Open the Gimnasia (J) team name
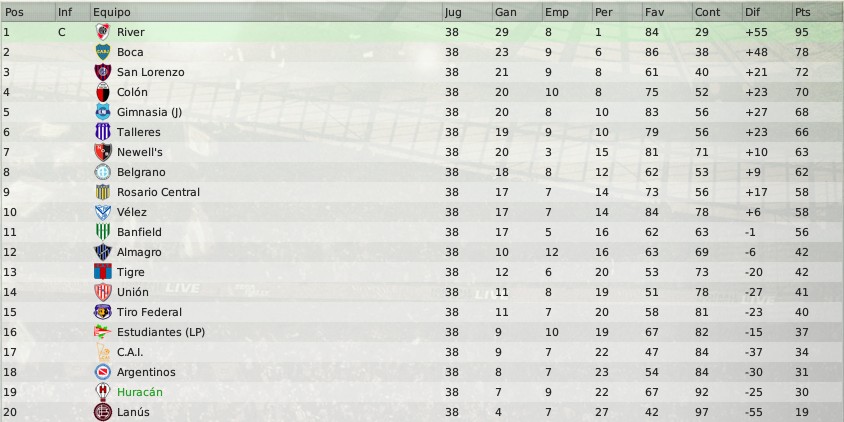 pyautogui.click(x=149, y=112)
